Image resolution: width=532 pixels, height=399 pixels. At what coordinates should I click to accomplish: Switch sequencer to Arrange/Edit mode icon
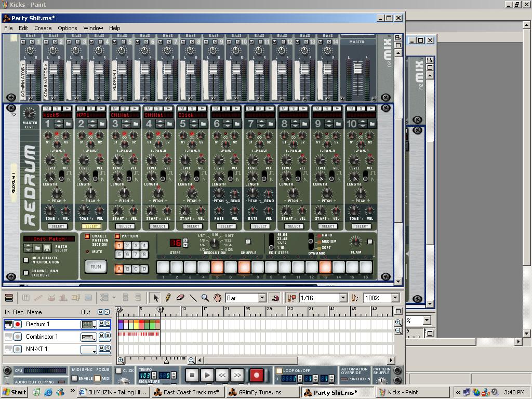tap(9, 298)
